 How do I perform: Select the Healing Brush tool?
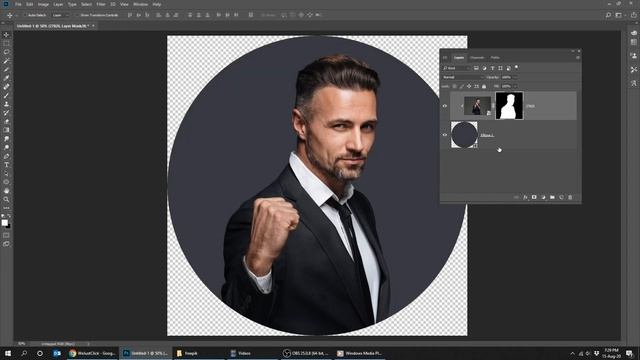[6, 87]
